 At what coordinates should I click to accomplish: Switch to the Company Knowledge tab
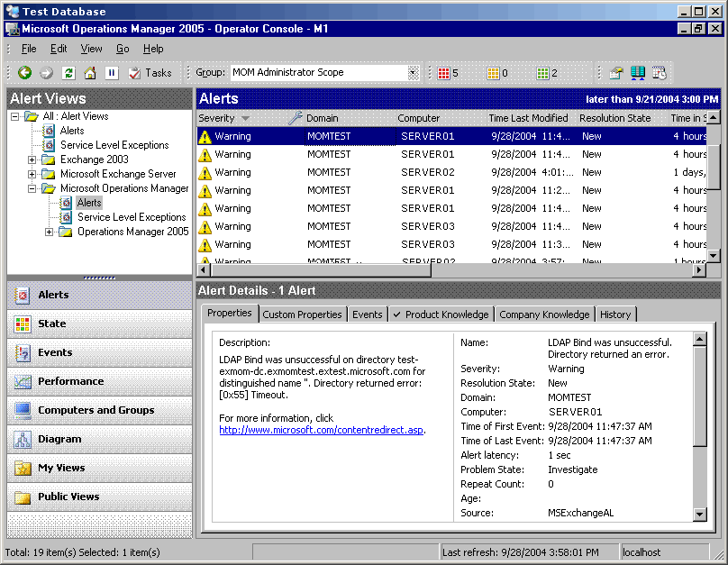coord(544,314)
